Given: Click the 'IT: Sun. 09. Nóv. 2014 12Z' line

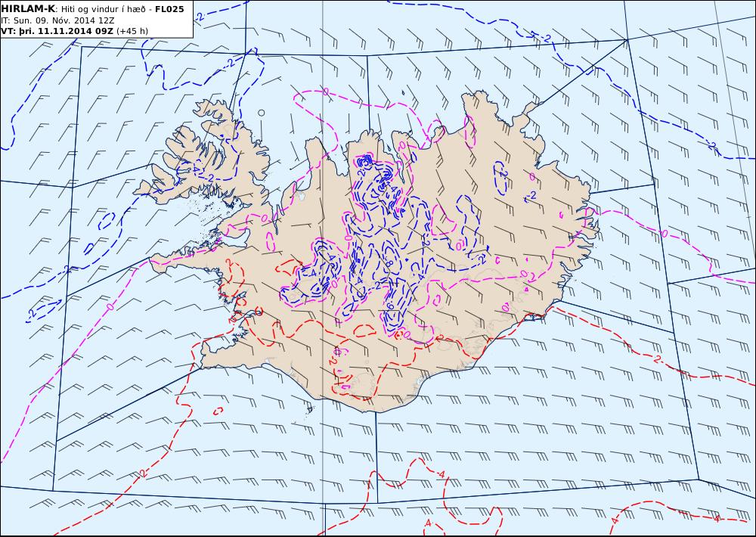Looking at the screenshot, I should [x=58, y=20].
